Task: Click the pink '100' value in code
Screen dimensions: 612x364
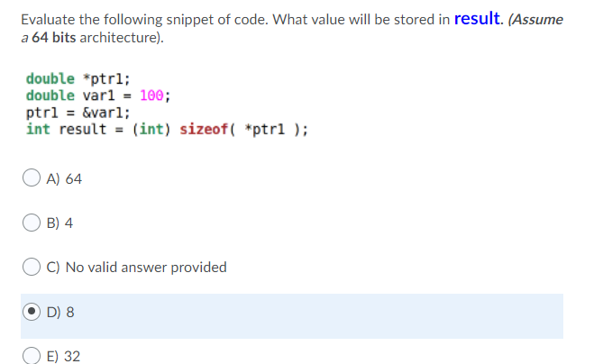Action: click(151, 96)
